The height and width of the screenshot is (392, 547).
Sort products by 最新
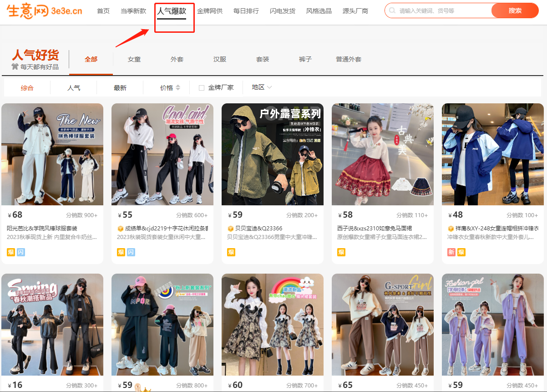(x=120, y=88)
